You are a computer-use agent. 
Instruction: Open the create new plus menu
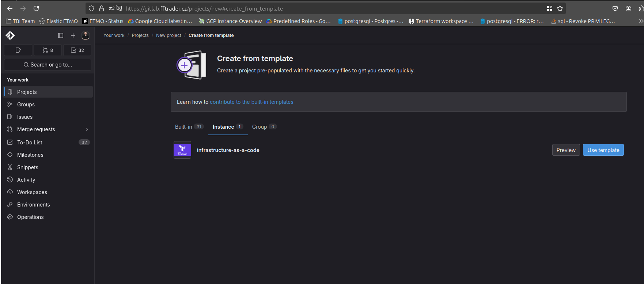[73, 35]
